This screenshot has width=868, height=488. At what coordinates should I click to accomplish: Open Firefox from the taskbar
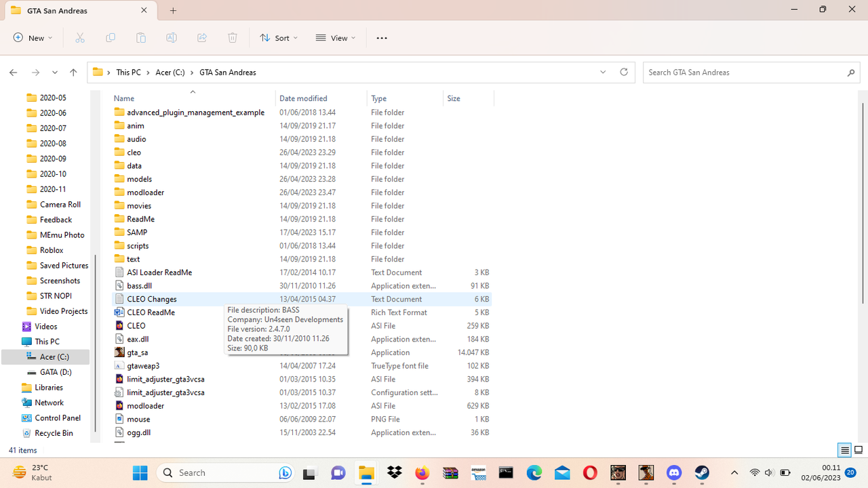(x=422, y=472)
